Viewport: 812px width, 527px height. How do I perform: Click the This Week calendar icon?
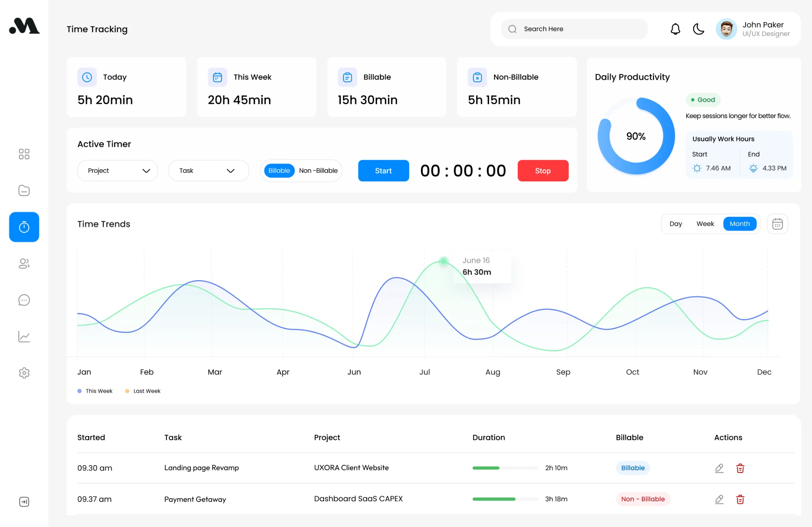217,77
